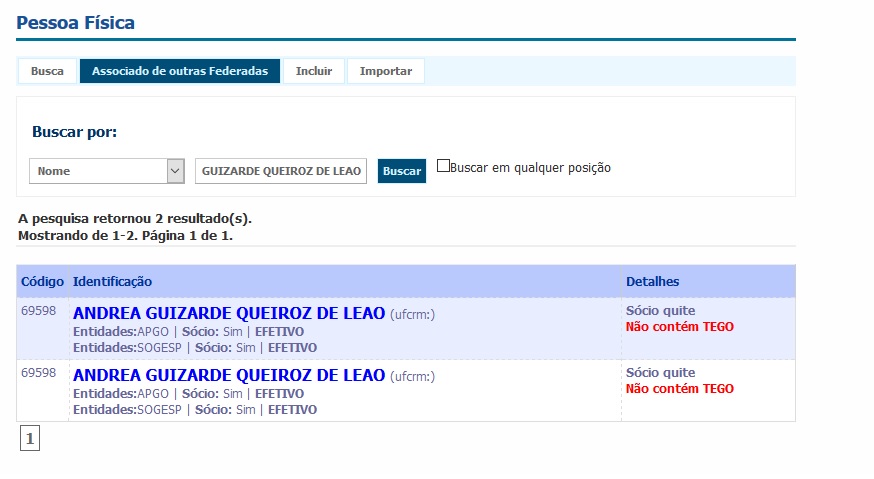
Task: Click first row's Não contém TEGO text
Action: click(679, 326)
